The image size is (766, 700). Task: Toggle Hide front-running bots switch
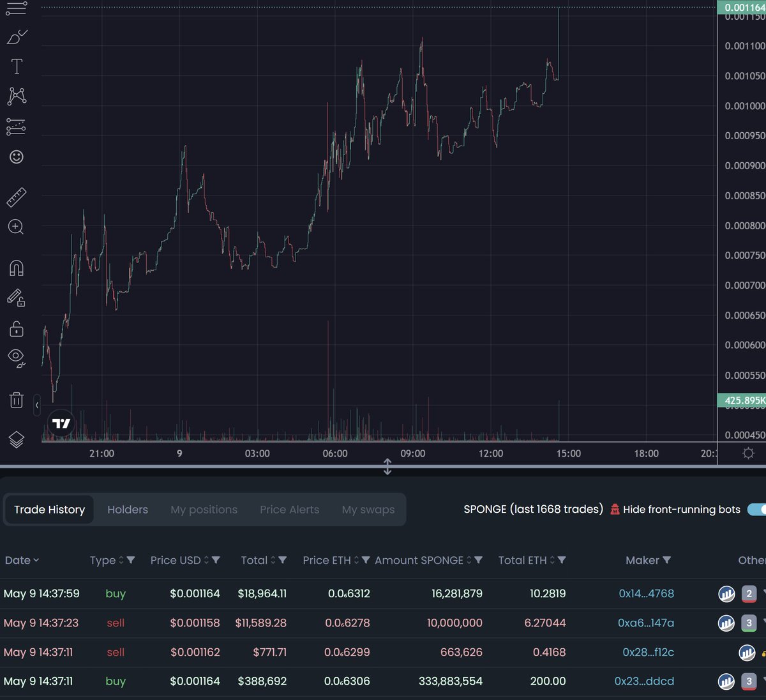tap(757, 509)
